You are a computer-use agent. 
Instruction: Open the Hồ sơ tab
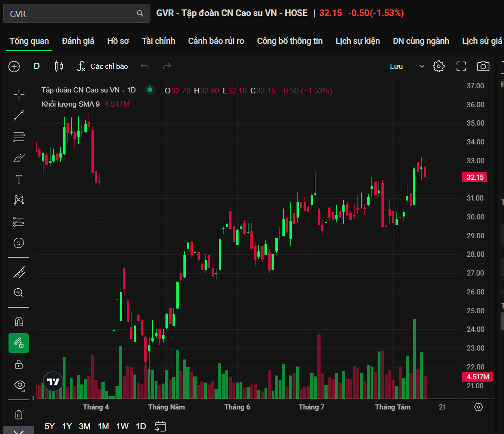(118, 41)
